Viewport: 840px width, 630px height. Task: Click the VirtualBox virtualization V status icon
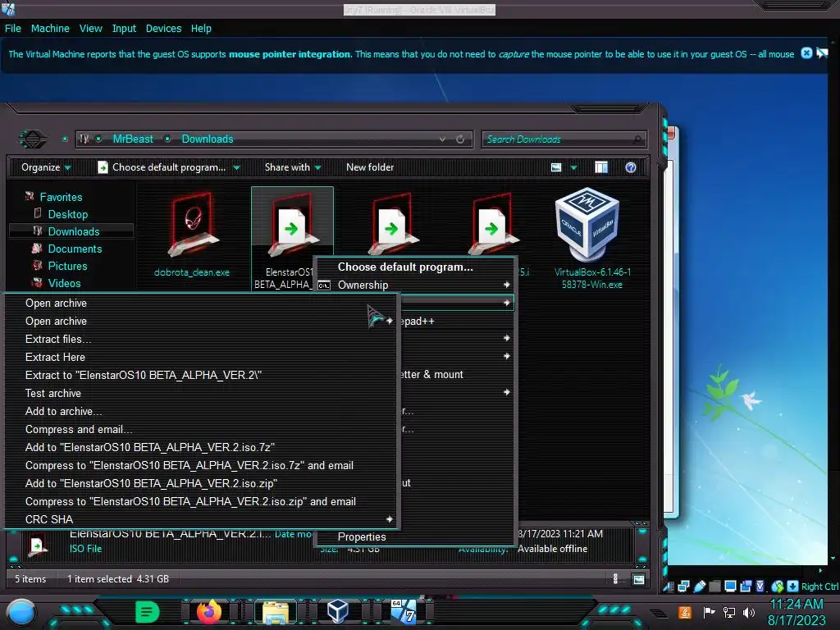point(760,586)
